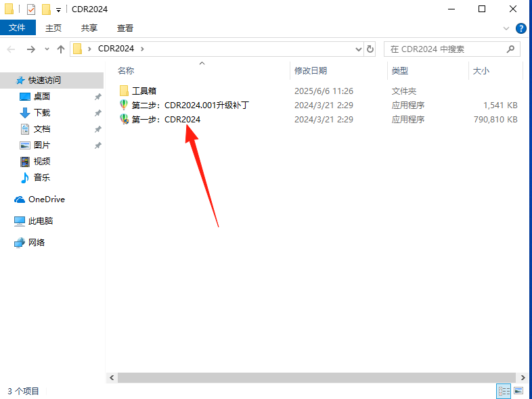Select 桌面 in navigation pane
This screenshot has height=399, width=532.
click(x=42, y=97)
